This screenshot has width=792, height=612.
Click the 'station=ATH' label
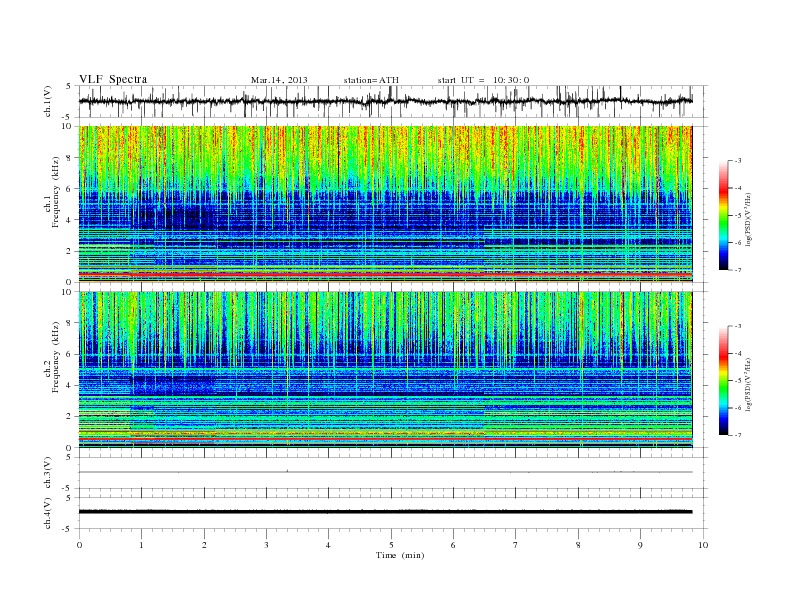click(371, 80)
